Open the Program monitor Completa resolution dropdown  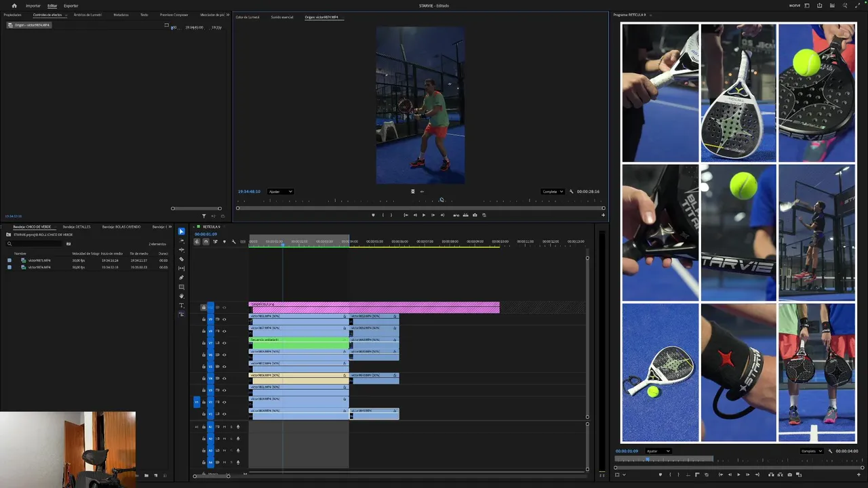[812, 451]
